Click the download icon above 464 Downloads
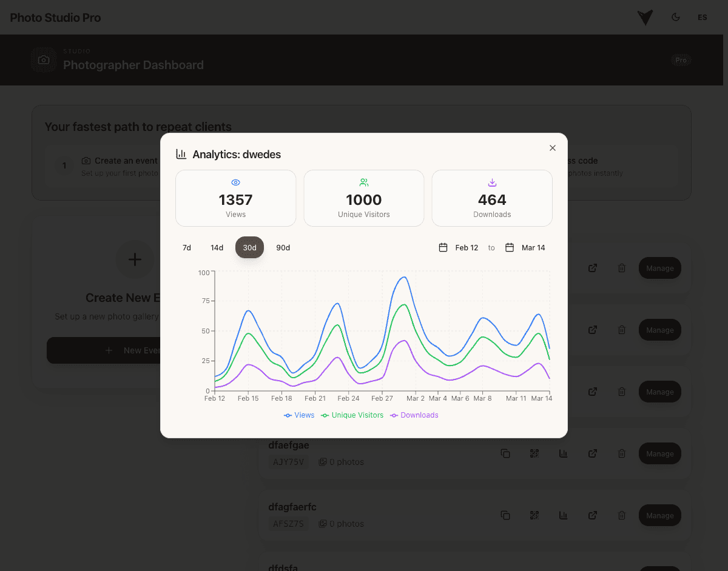 coord(492,182)
